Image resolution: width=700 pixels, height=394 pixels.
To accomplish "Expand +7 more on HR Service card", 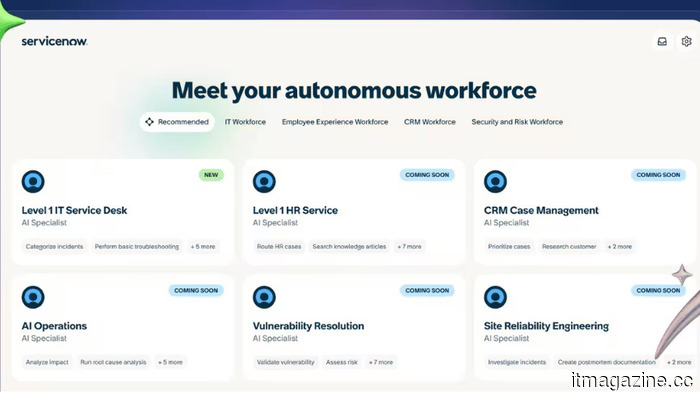I will [409, 246].
